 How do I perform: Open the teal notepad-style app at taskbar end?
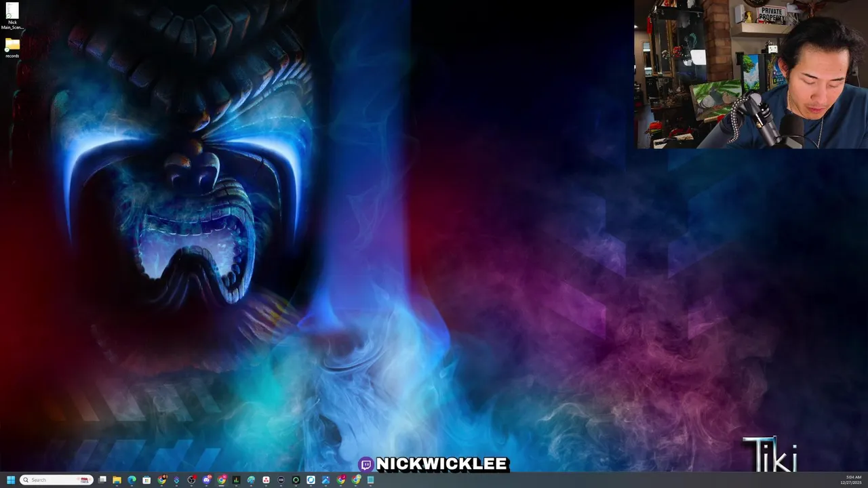click(370, 480)
